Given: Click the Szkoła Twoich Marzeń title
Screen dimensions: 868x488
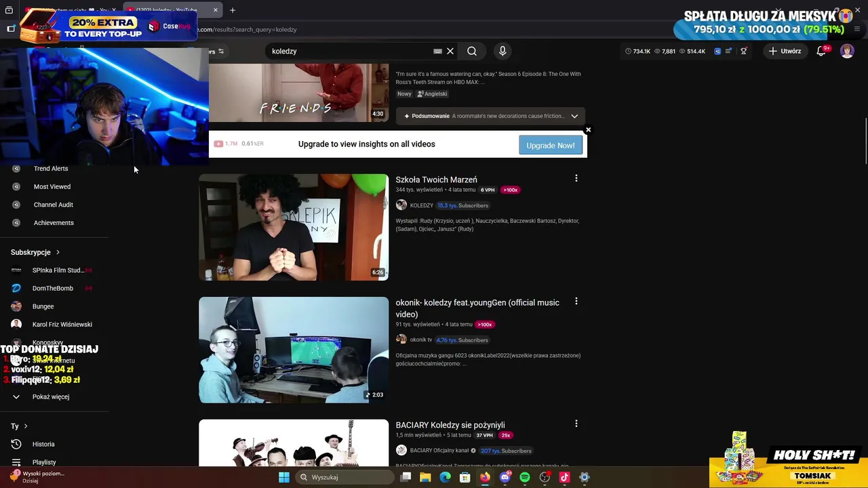Looking at the screenshot, I should pyautogui.click(x=436, y=180).
